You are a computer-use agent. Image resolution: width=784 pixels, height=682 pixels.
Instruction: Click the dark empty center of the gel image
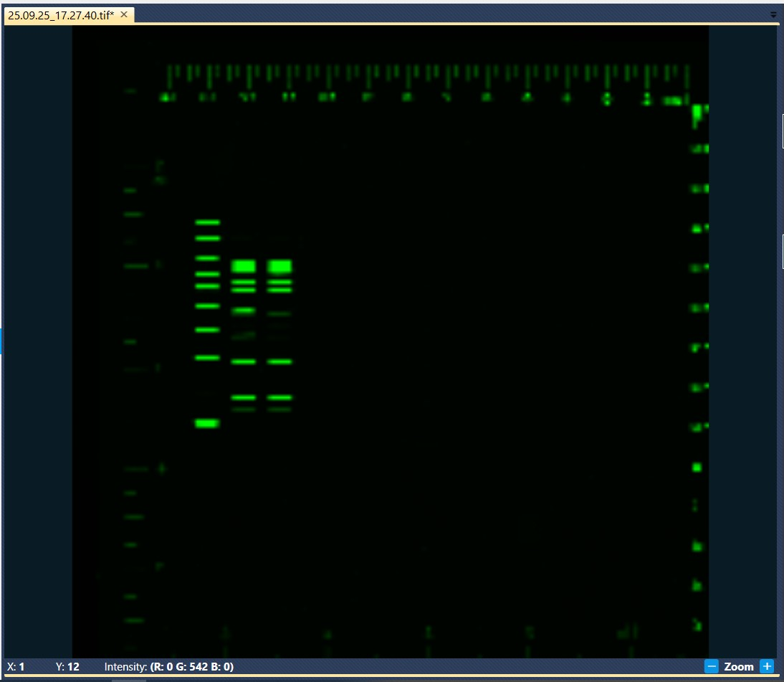pyautogui.click(x=466, y=359)
